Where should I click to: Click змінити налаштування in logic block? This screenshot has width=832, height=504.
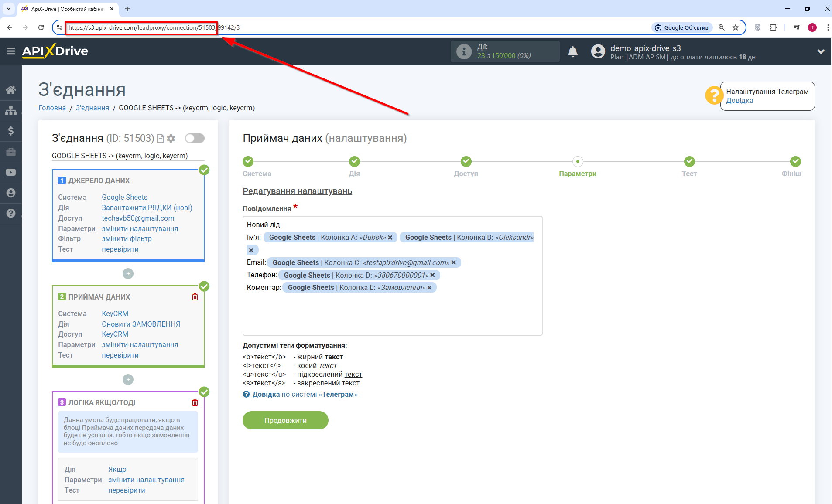tap(146, 480)
